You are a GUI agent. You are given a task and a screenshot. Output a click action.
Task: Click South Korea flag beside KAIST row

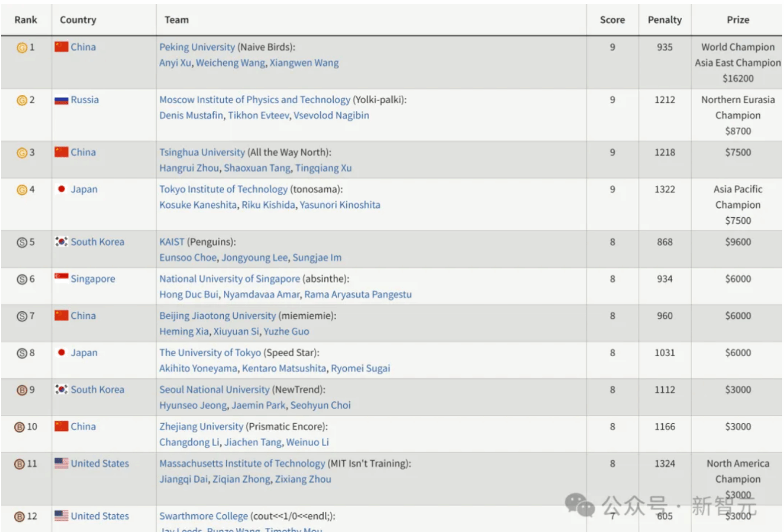[x=61, y=242]
